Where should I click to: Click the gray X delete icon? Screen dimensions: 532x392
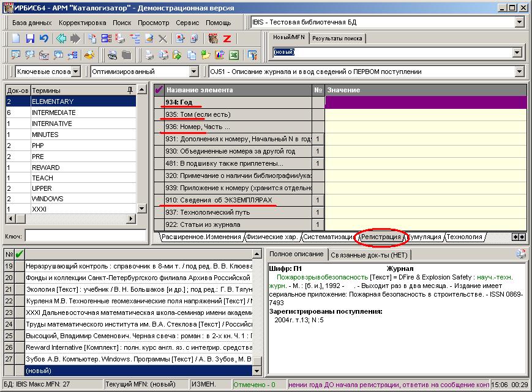tap(163, 39)
